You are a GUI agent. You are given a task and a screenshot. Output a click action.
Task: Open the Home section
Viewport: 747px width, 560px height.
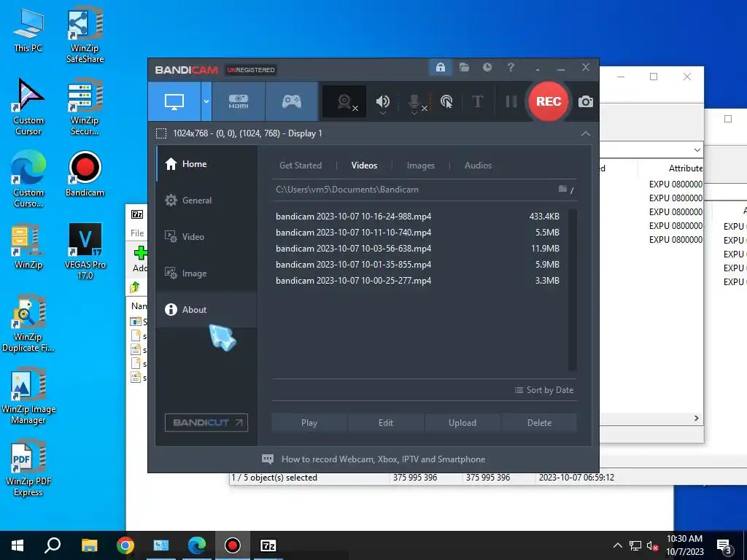click(x=206, y=164)
